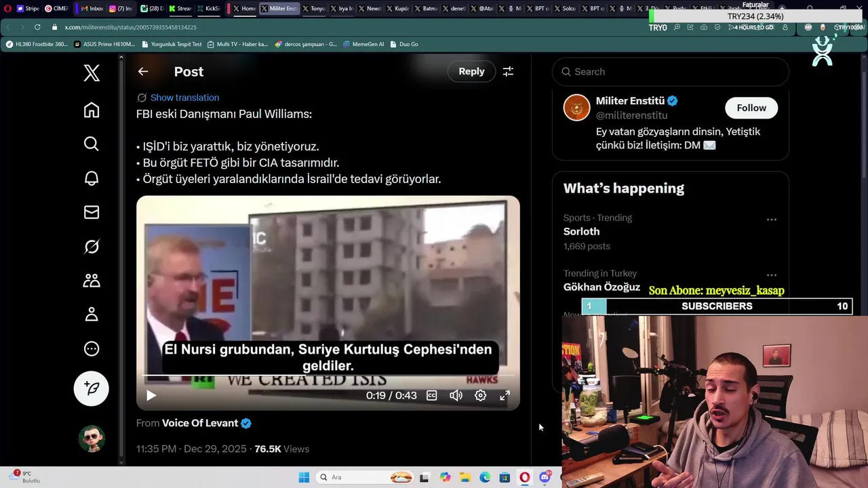Open Messages envelope in sidebar

92,212
